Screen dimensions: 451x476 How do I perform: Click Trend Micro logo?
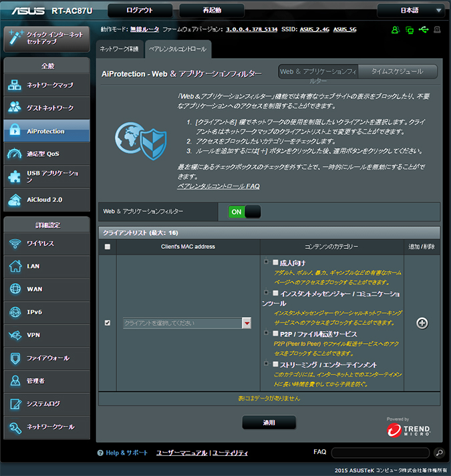(408, 430)
